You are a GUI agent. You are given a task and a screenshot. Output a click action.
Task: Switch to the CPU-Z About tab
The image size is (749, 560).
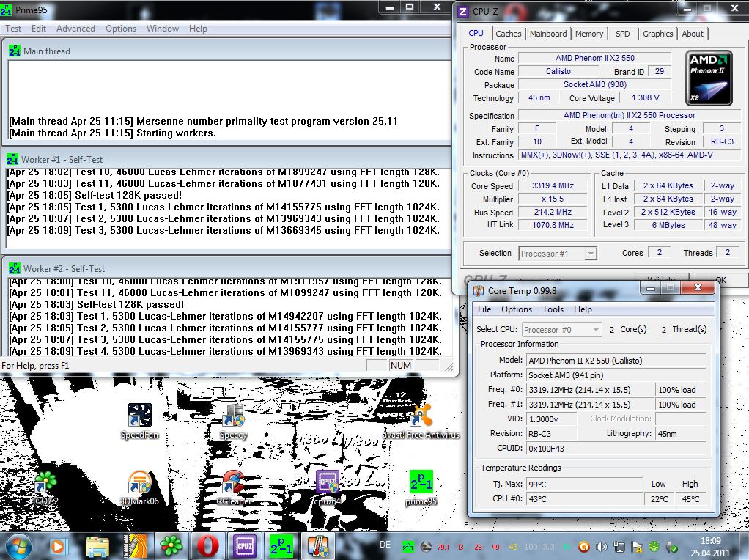pyautogui.click(x=692, y=34)
